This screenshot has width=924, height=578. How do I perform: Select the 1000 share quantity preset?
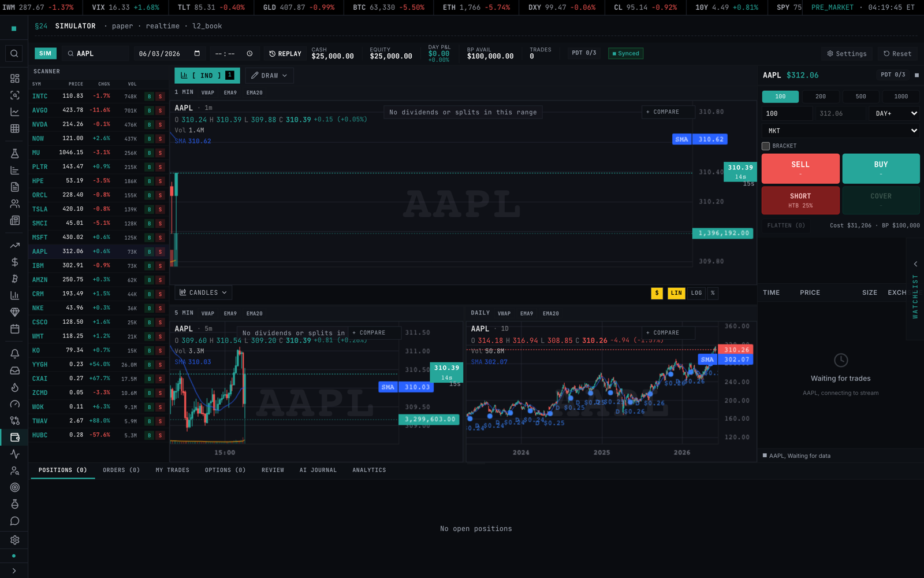[x=901, y=97]
